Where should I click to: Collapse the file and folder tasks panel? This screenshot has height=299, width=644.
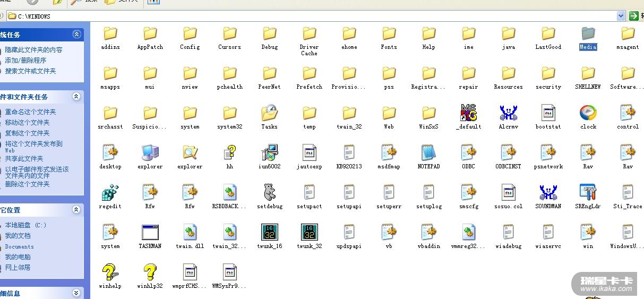[x=76, y=97]
